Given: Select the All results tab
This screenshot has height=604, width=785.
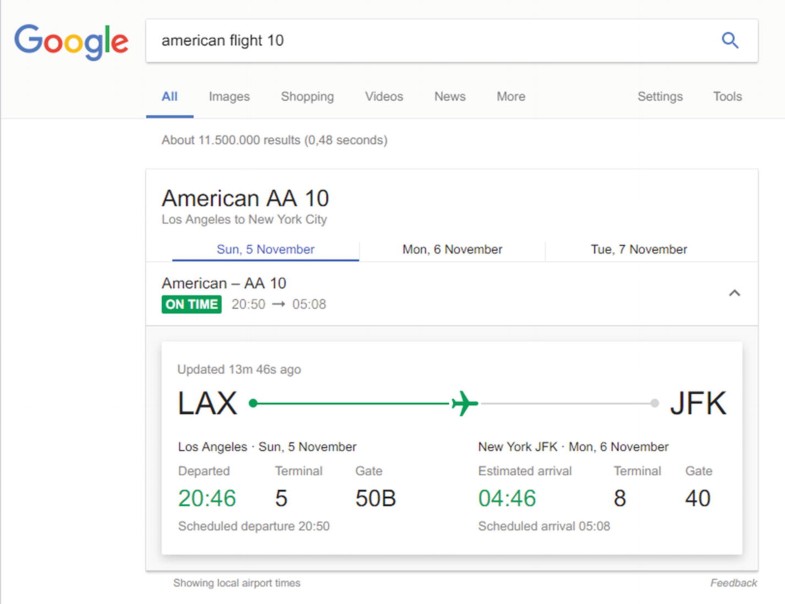Looking at the screenshot, I should coord(169,96).
